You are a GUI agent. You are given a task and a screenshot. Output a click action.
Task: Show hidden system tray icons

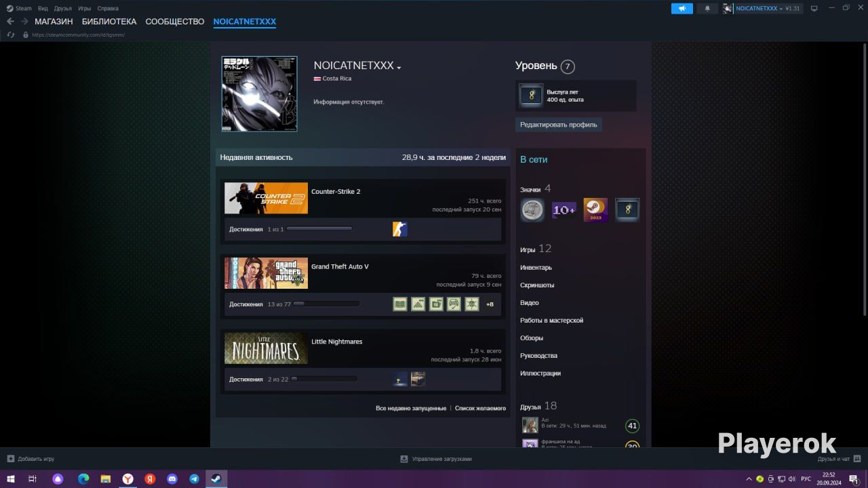(749, 479)
